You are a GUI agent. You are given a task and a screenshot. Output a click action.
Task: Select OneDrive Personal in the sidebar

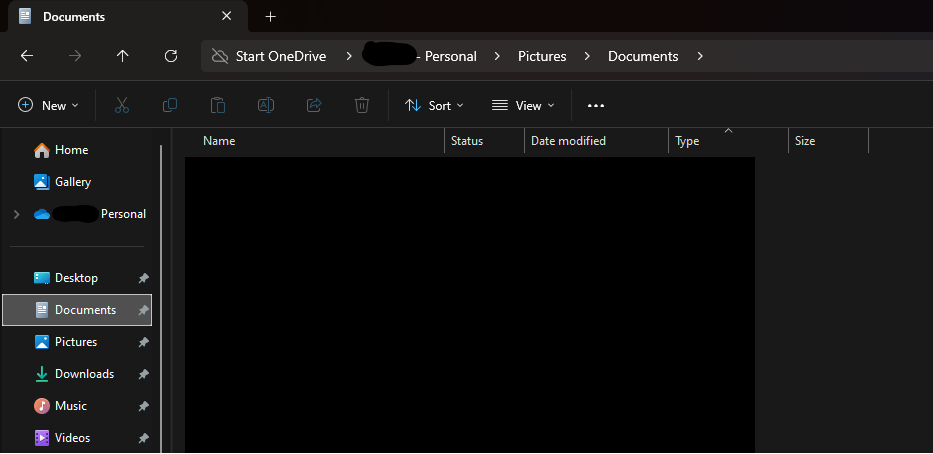tap(90, 214)
